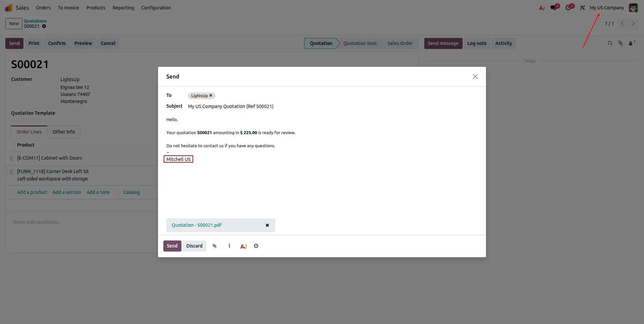Switch to the Other Info tab
The width and height of the screenshot is (644, 324).
pyautogui.click(x=64, y=132)
